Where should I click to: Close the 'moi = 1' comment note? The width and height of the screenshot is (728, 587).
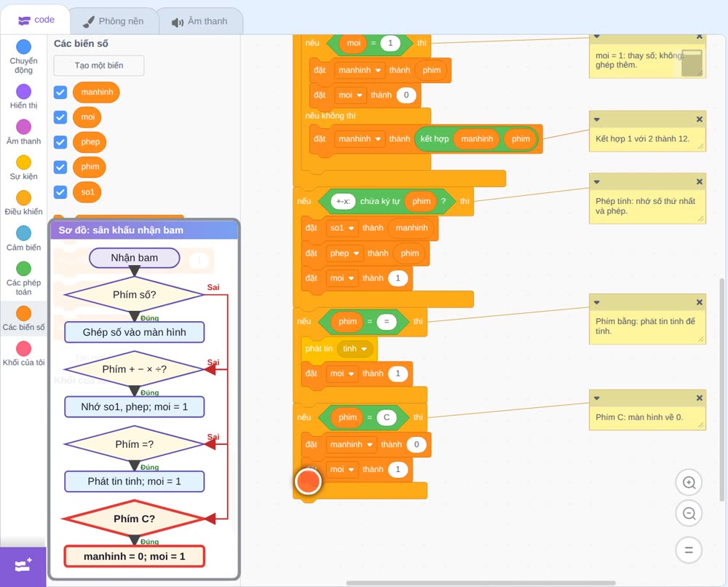pyautogui.click(x=699, y=36)
